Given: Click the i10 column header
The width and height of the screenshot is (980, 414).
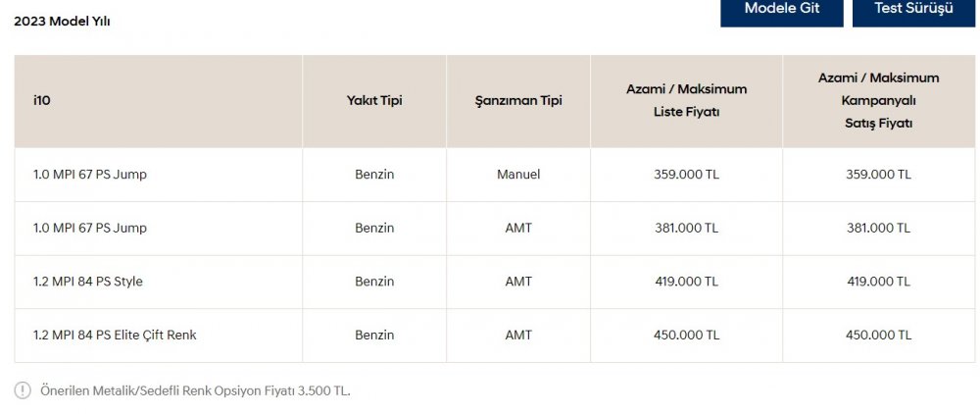Looking at the screenshot, I should (x=42, y=100).
